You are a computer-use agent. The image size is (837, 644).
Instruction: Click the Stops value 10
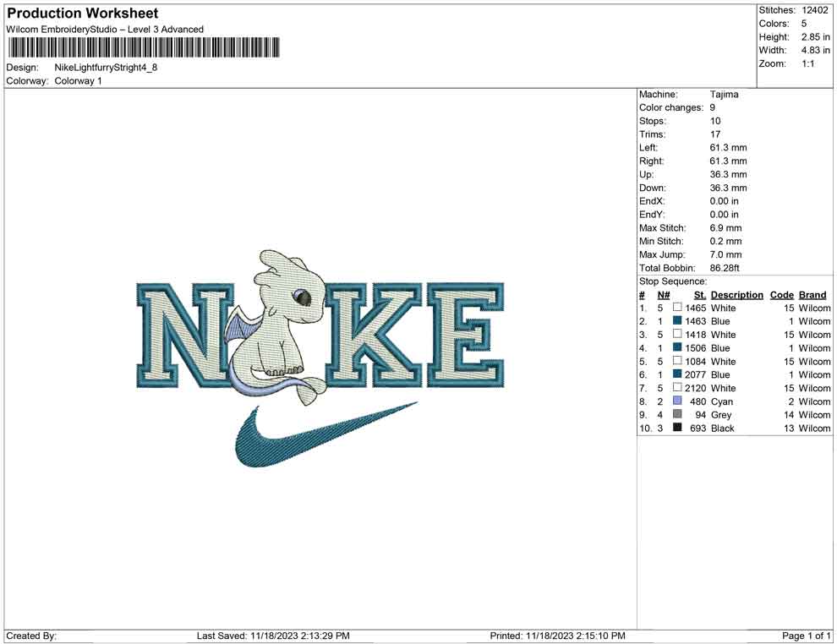click(x=715, y=121)
